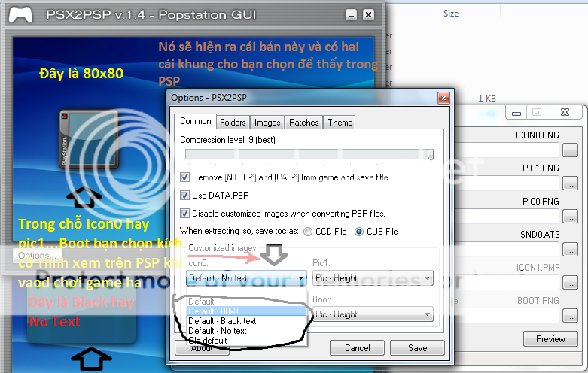Choose Default - 80x80 from the list
This screenshot has width=588, height=373.
(246, 311)
